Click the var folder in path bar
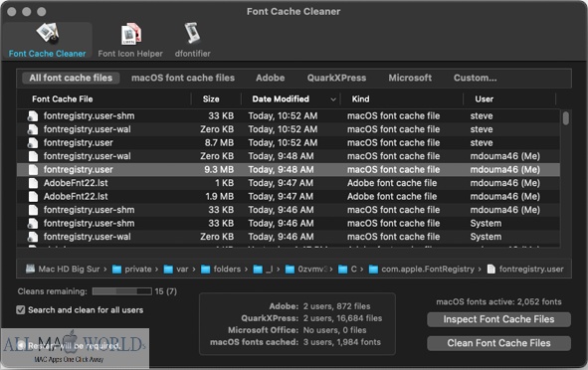This screenshot has height=370, width=588. (x=176, y=270)
